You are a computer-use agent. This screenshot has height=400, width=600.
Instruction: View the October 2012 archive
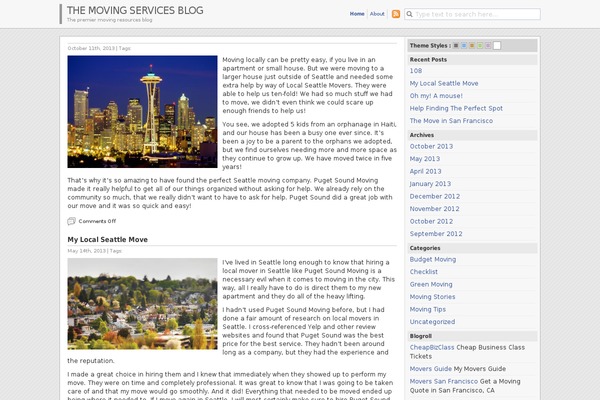pos(431,221)
